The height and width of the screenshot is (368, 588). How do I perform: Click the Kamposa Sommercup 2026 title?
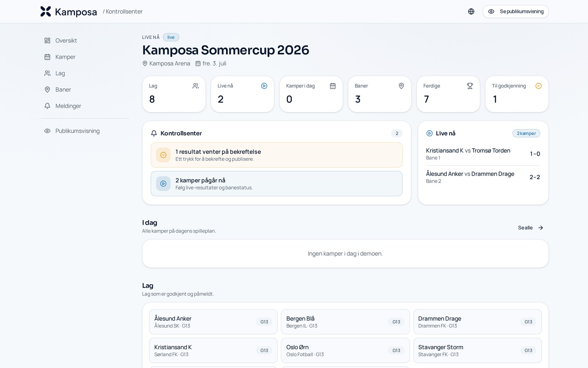point(226,50)
